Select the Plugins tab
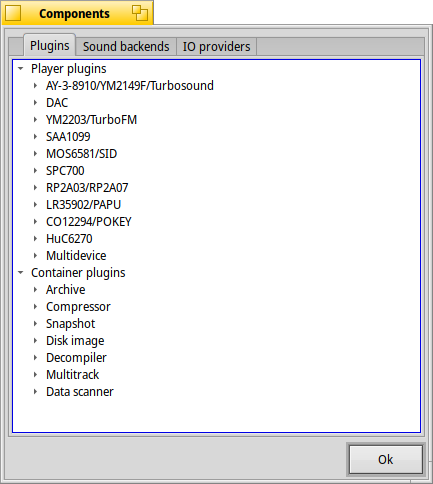Screen dimensions: 433x484 (x=50, y=45)
